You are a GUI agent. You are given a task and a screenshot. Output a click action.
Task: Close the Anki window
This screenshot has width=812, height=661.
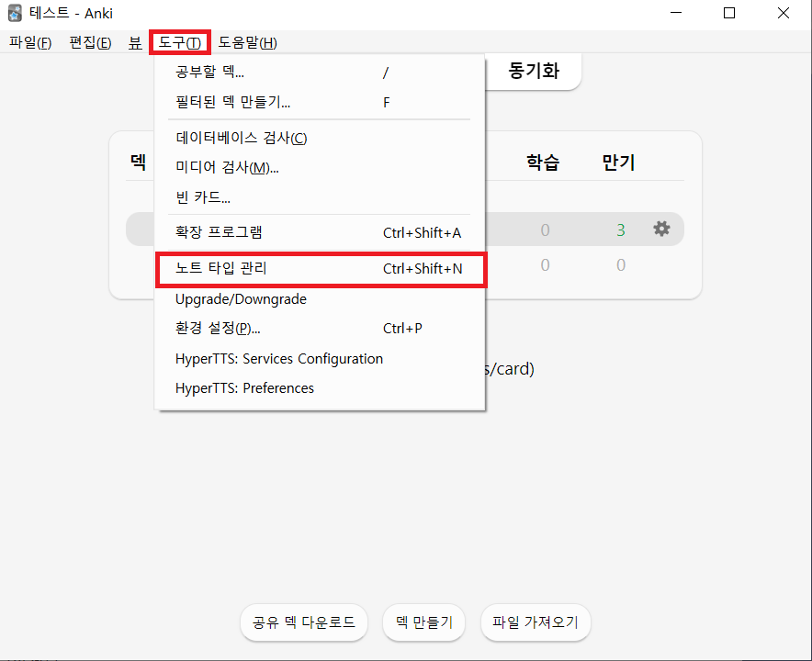coord(783,13)
